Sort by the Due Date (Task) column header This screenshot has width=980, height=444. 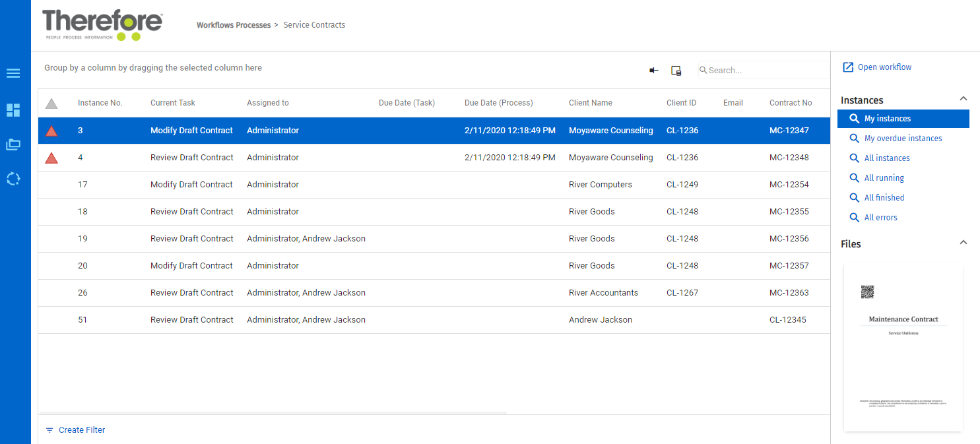[x=407, y=103]
